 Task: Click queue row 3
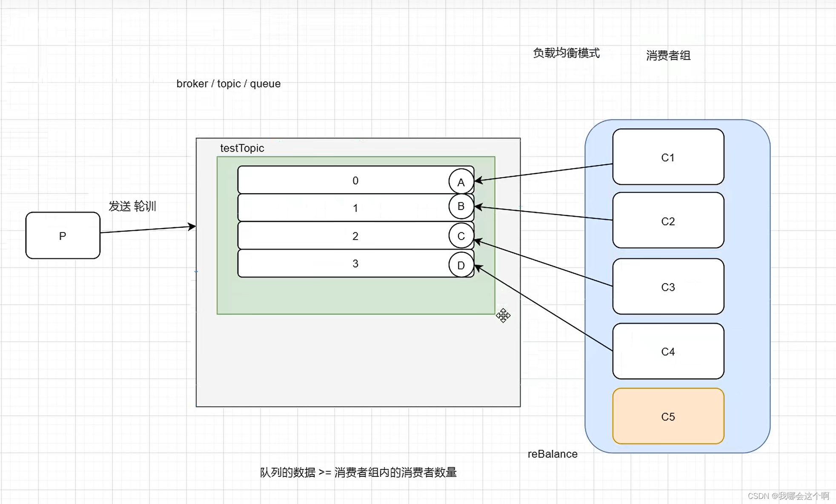[x=355, y=263]
